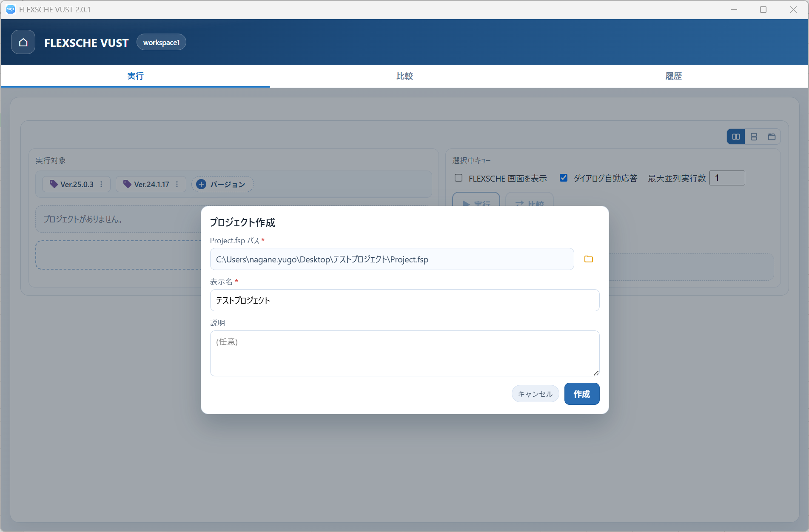
Task: Click the FLEXSCHE VUST header title
Action: [x=86, y=43]
